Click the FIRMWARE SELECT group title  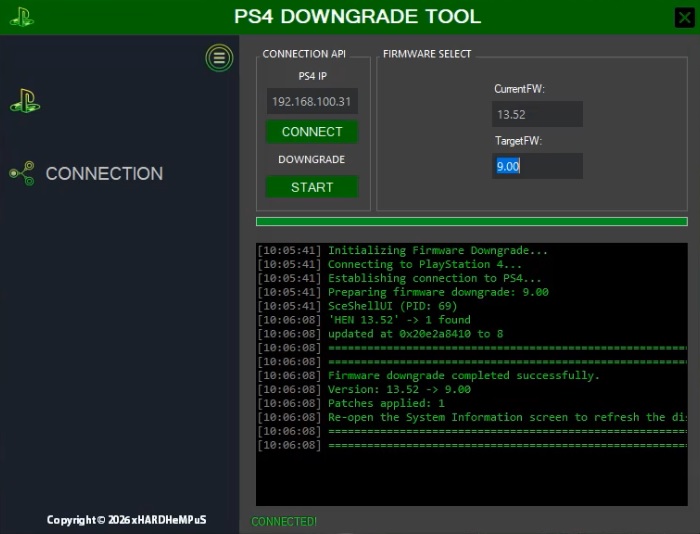tap(427, 54)
